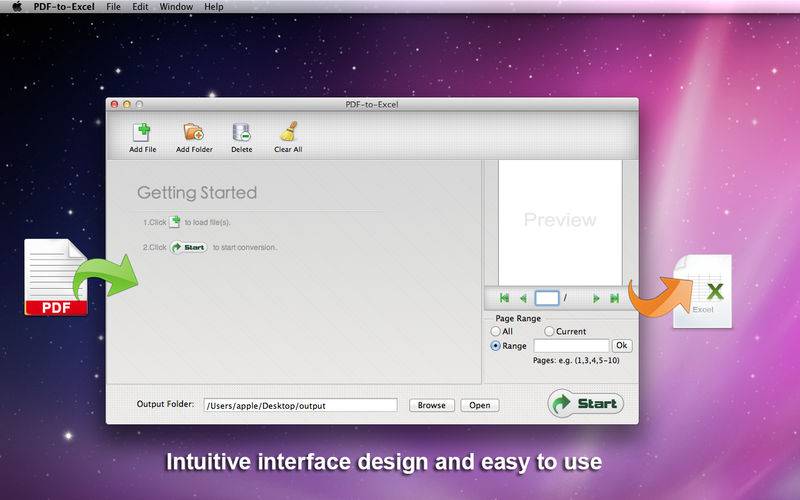Viewport: 800px width, 500px height.
Task: Open the Help menu
Action: click(x=214, y=7)
